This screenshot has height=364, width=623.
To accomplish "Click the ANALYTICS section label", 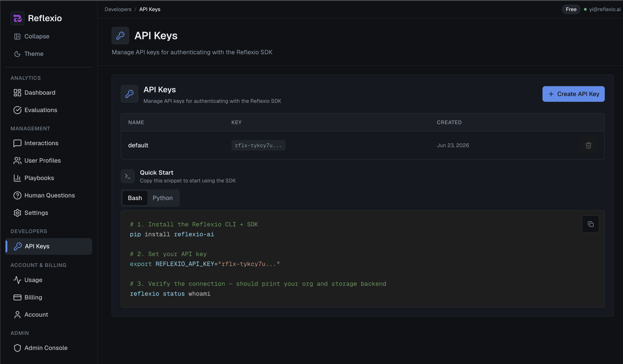I will point(25,78).
